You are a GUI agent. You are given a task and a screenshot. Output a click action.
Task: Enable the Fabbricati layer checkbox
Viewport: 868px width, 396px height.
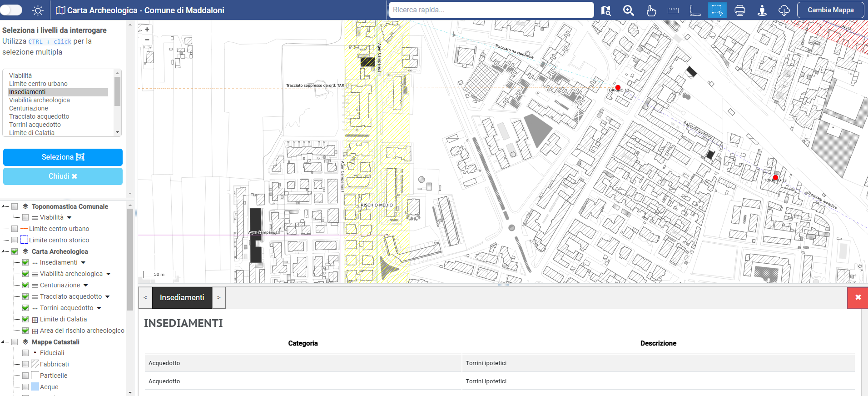point(25,364)
